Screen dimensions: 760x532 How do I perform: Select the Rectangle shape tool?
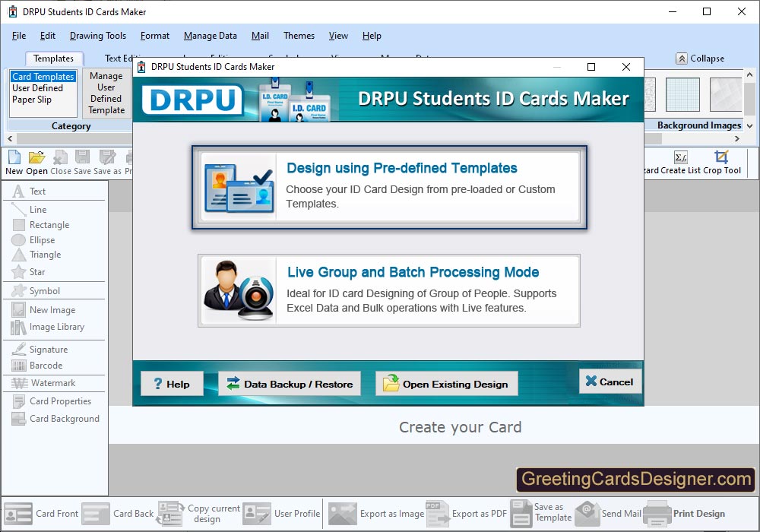pyautogui.click(x=41, y=225)
